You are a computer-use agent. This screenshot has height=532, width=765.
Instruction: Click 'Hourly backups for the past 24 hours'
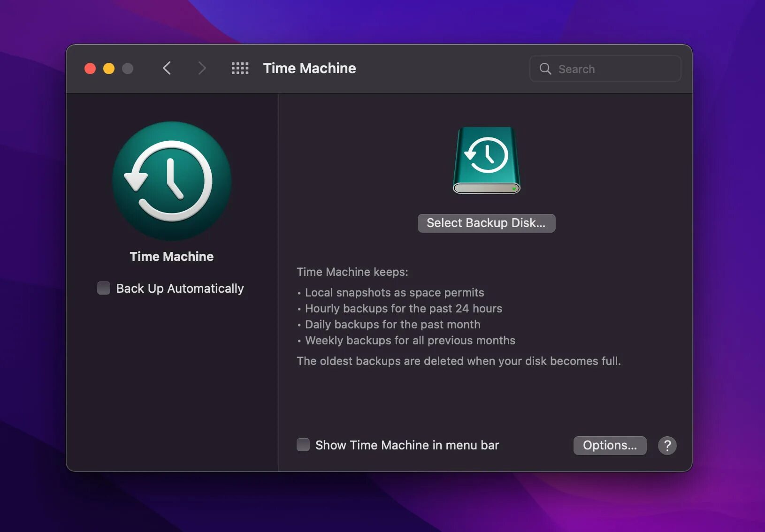pos(404,309)
